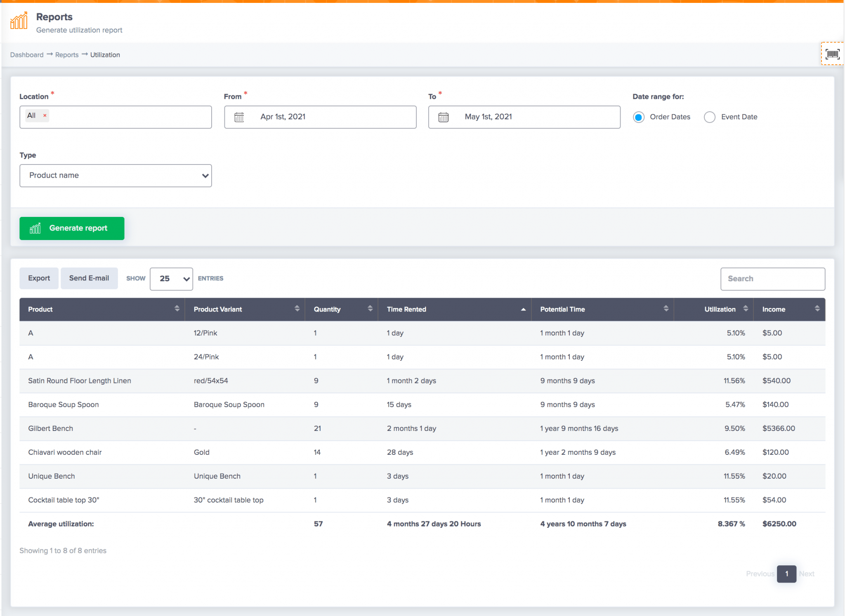845x616 pixels.
Task: Open the Show entries dropdown
Action: [171, 279]
